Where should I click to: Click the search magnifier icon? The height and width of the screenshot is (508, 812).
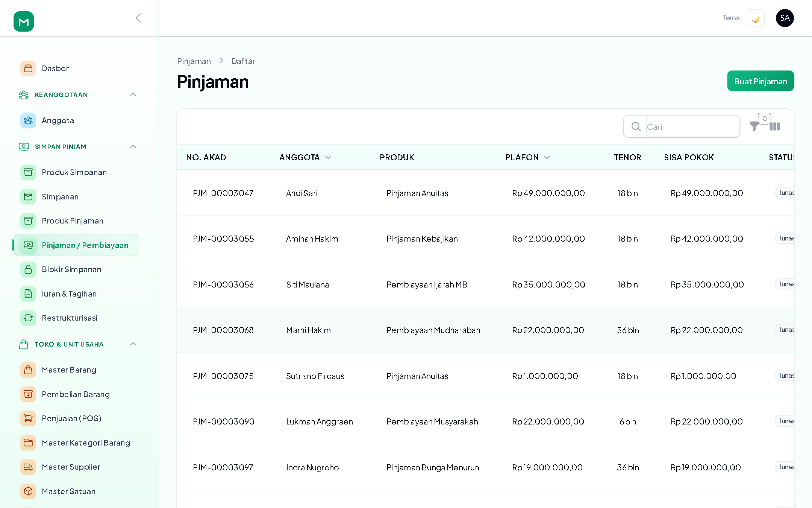point(636,126)
